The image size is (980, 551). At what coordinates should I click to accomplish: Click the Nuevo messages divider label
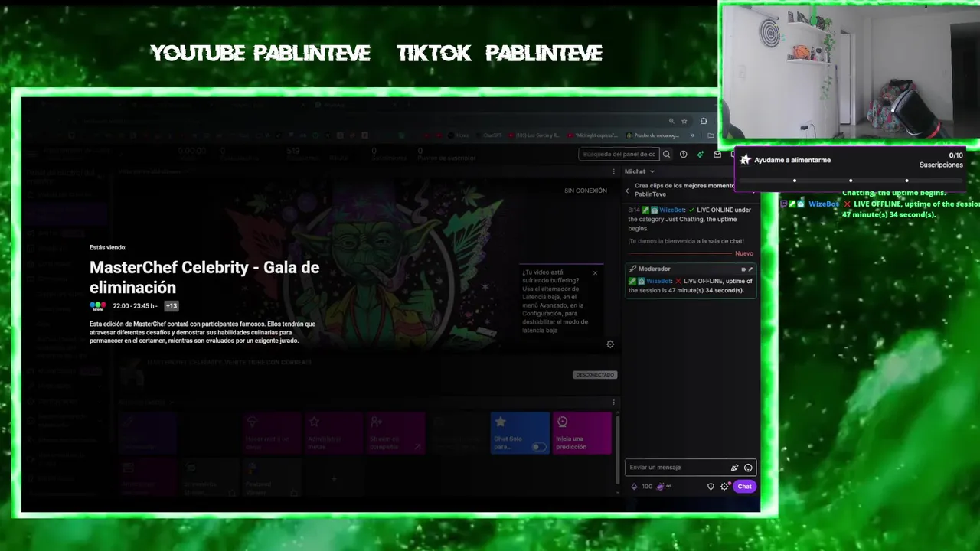click(744, 253)
